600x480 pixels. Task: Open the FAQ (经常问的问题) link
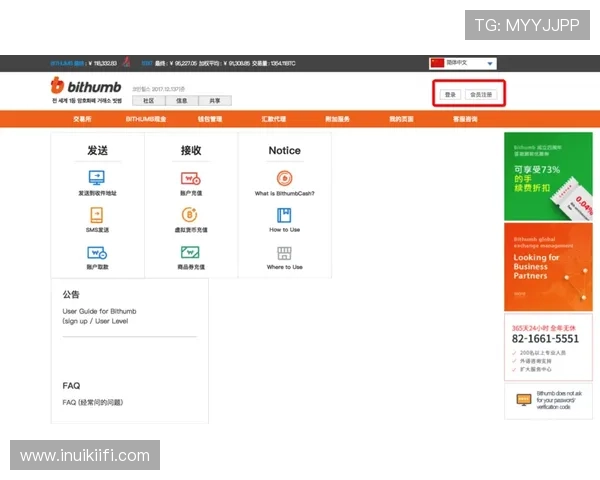92,402
